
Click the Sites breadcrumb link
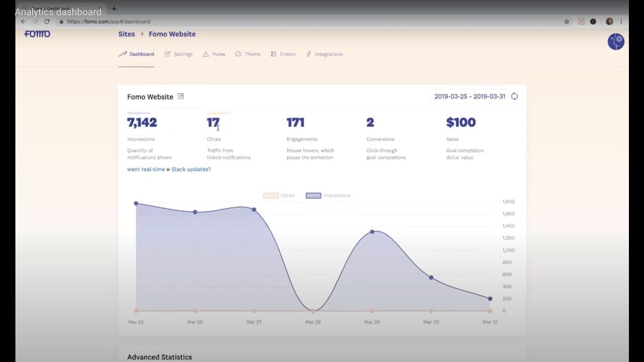pos(127,34)
